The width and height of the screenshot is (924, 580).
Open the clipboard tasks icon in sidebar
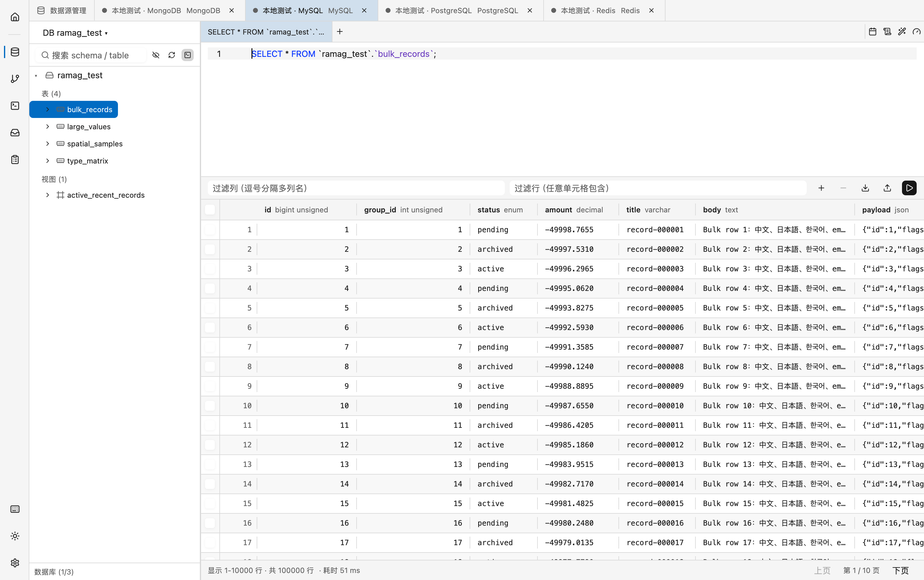[x=15, y=160]
